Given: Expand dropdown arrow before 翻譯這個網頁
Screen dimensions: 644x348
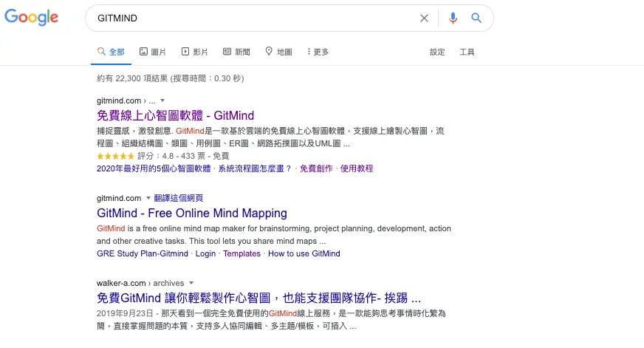Looking at the screenshot, I should [x=148, y=198].
